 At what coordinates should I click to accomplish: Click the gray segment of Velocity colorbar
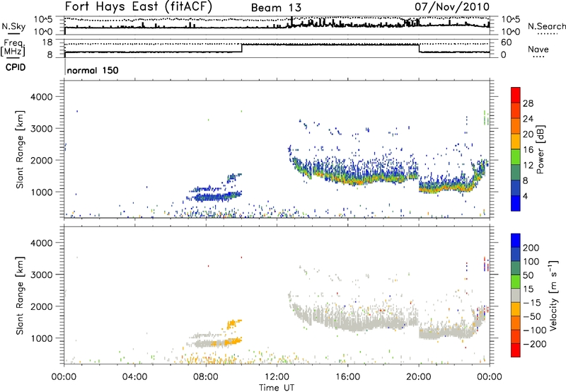click(x=516, y=295)
